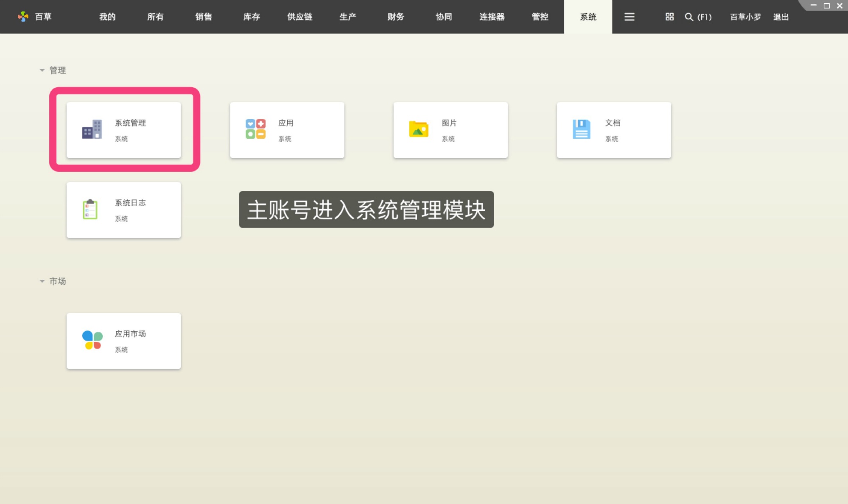The height and width of the screenshot is (504, 848).
Task: Go to the 财务 tab
Action: 396,17
